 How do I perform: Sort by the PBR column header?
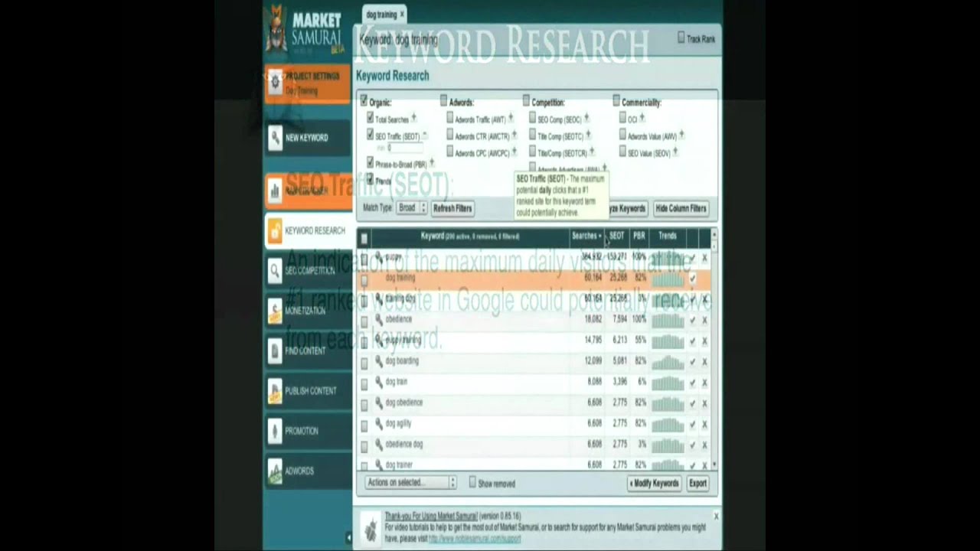tap(639, 236)
